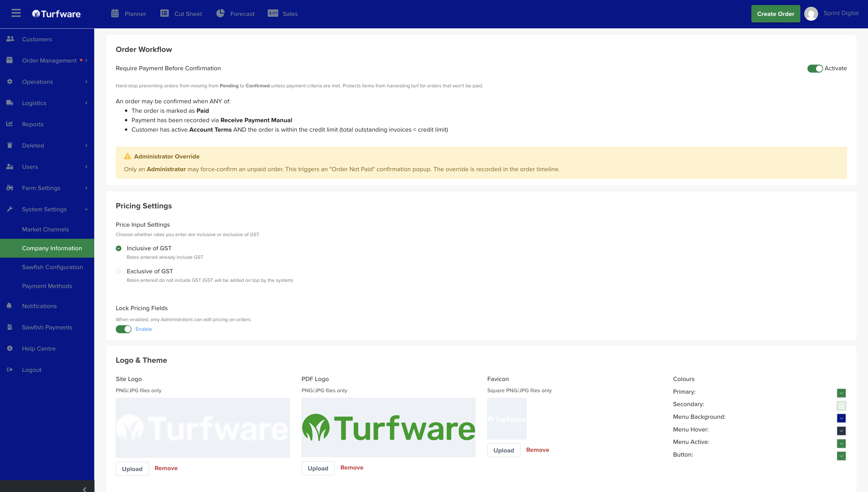Click the Sales money icon

[x=273, y=14]
